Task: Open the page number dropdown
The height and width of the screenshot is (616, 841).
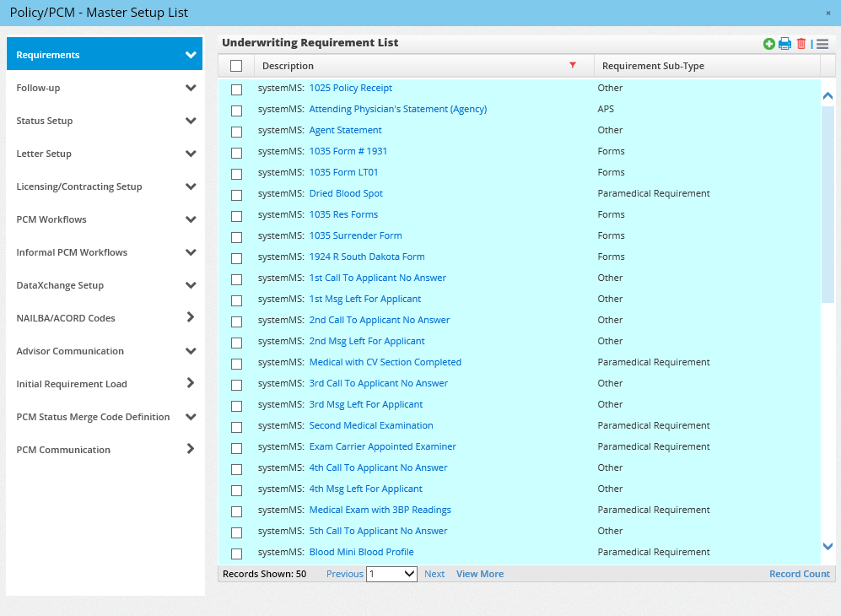Action: [x=391, y=573]
